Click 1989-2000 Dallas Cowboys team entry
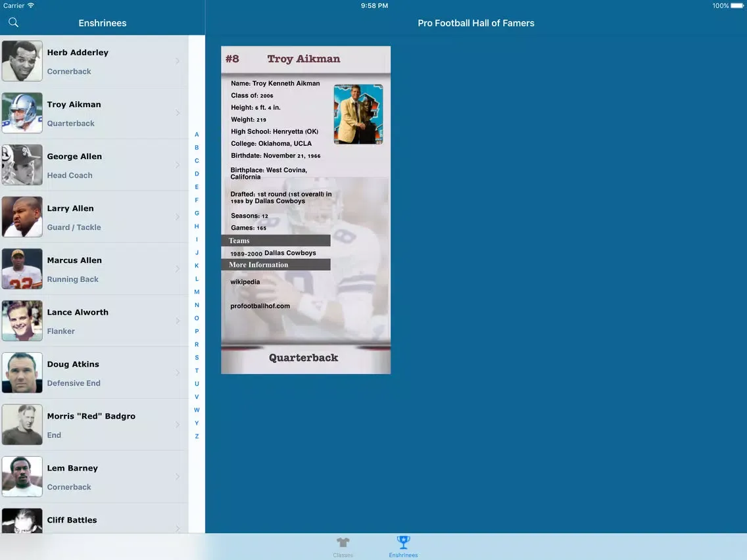 (x=273, y=253)
